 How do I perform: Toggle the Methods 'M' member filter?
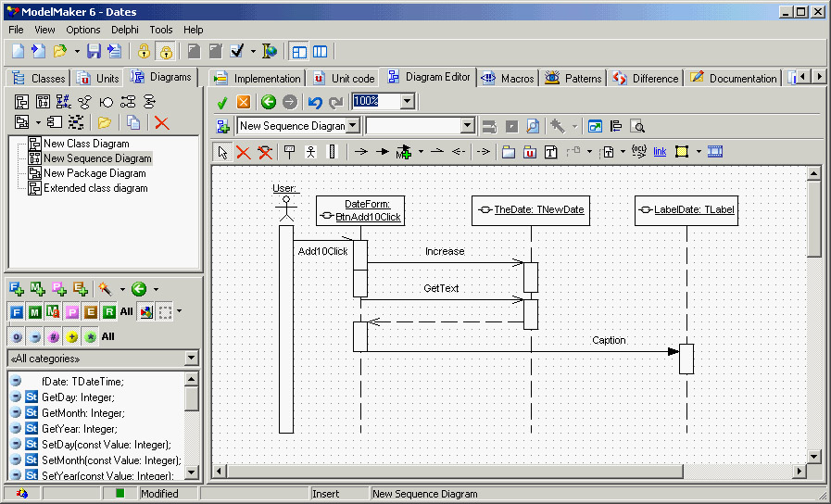tap(34, 312)
